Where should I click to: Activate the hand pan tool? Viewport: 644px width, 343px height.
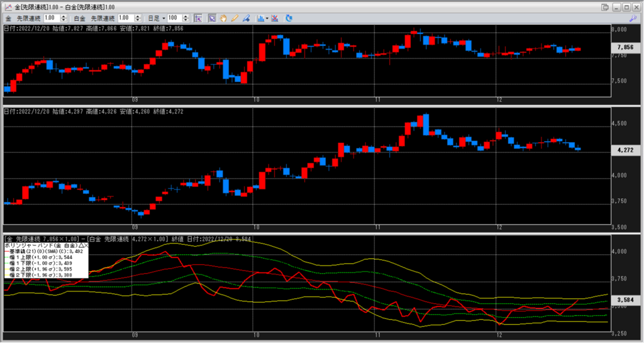223,19
